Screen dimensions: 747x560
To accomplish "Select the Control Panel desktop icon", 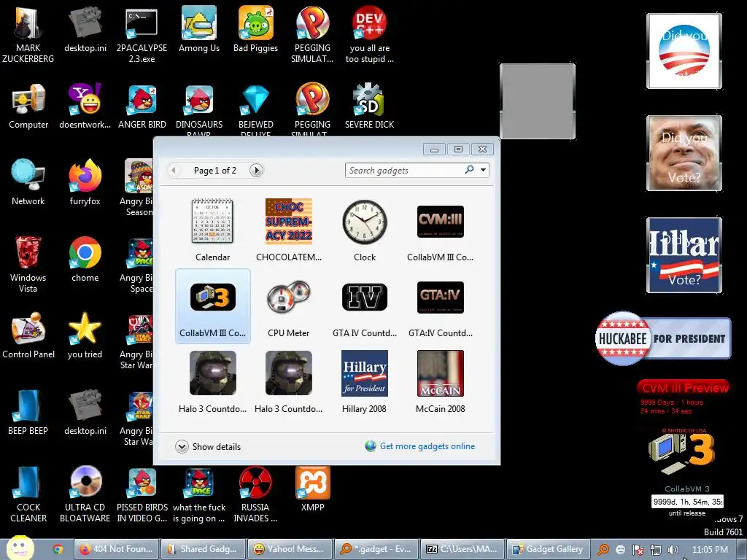I will click(x=28, y=335).
